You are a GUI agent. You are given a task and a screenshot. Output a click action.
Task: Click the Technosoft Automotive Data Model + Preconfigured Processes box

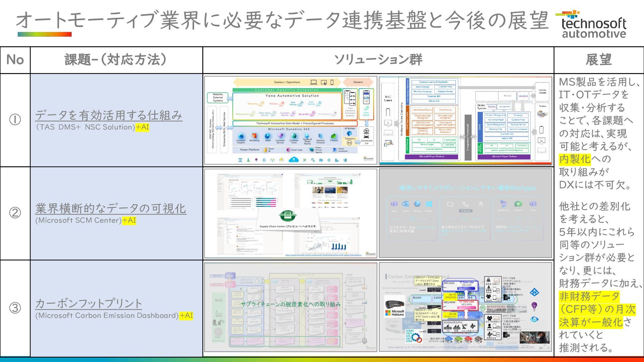(295, 123)
